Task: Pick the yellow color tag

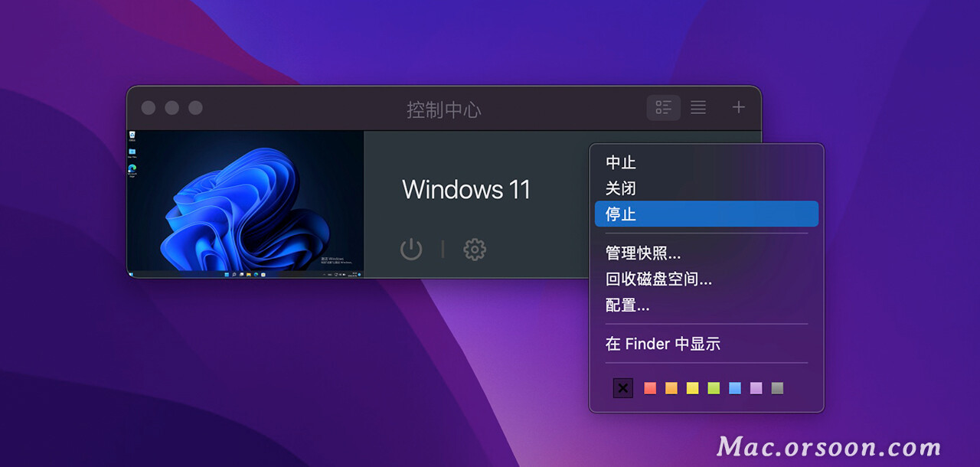Action: [693, 388]
